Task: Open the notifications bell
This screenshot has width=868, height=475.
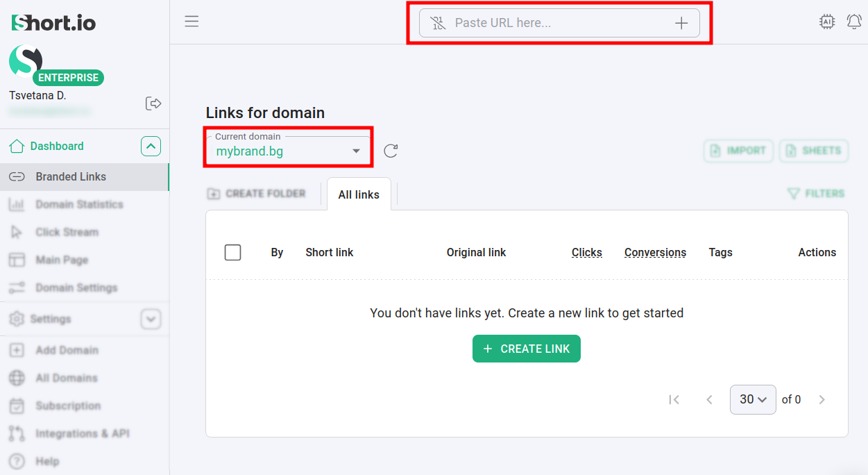Action: coord(854,22)
